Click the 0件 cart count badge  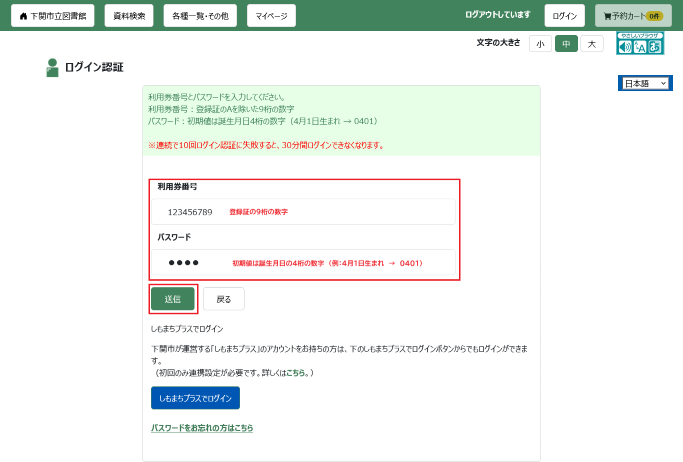click(x=654, y=16)
